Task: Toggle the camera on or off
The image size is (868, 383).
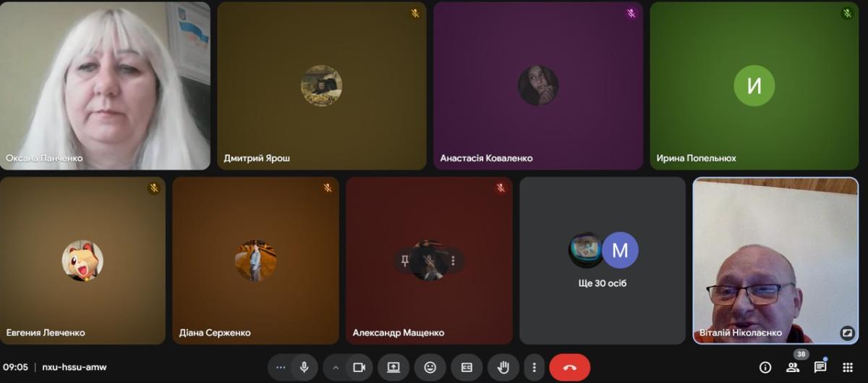Action: [359, 367]
